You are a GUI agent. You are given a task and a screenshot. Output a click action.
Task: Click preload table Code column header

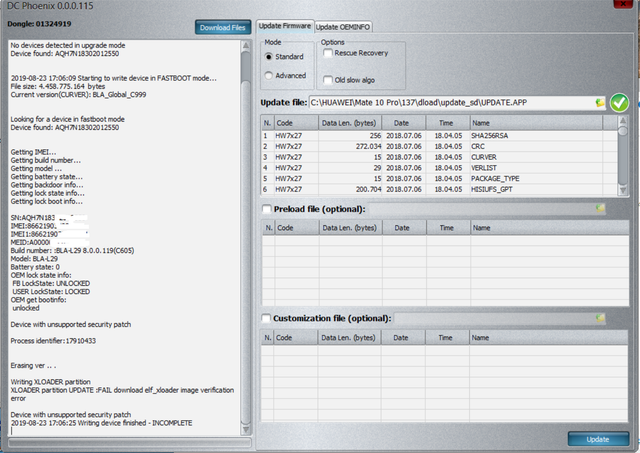tap(297, 228)
